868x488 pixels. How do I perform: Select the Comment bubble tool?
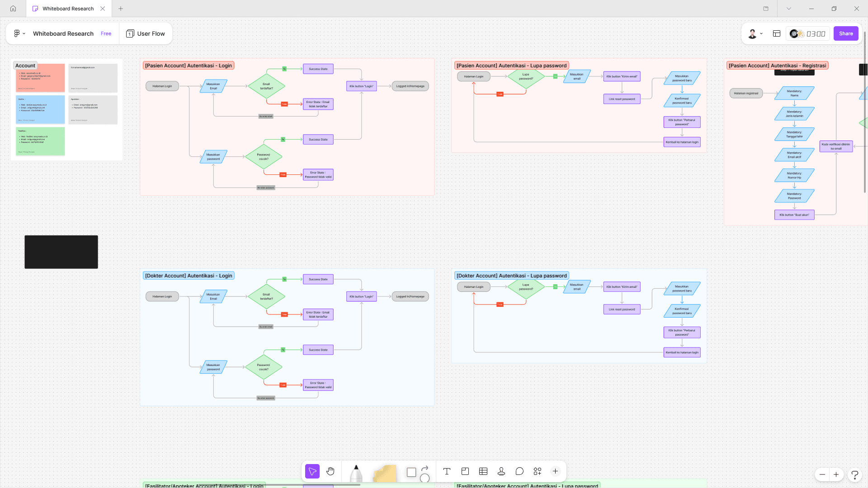coord(519,472)
